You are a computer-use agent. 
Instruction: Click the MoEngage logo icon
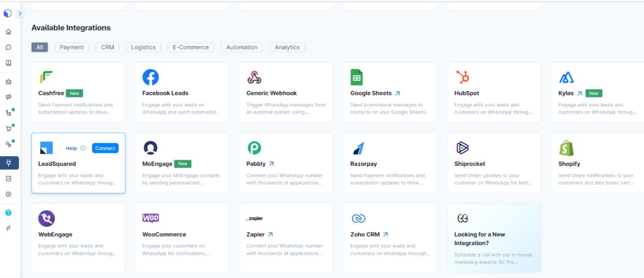coord(150,148)
